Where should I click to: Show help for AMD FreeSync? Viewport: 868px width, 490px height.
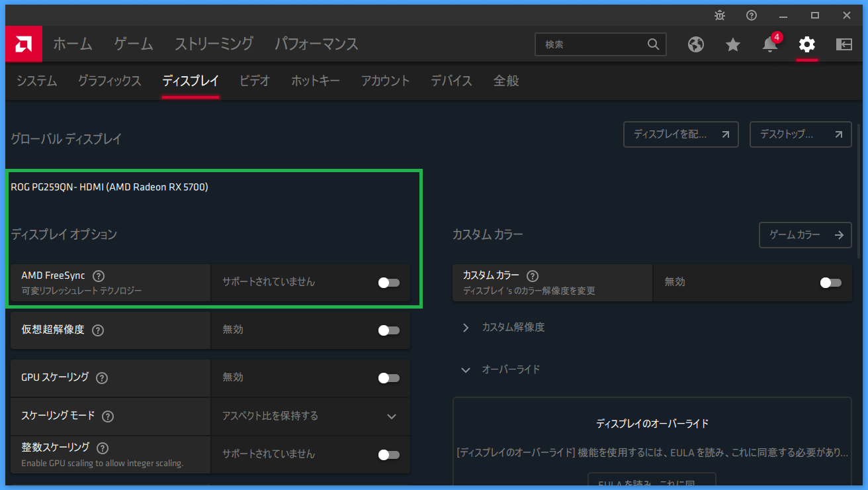click(99, 276)
